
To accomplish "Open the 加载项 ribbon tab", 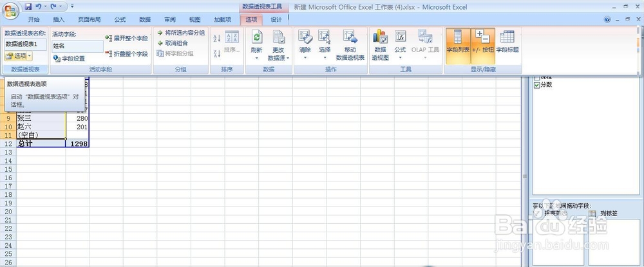I will [x=223, y=20].
